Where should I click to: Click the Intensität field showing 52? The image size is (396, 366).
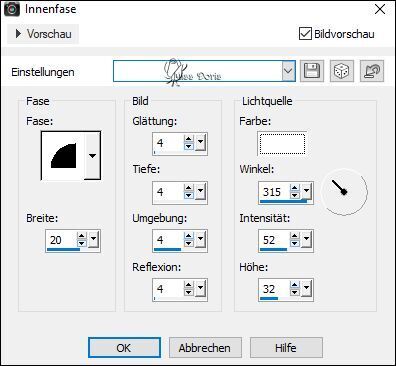[275, 240]
